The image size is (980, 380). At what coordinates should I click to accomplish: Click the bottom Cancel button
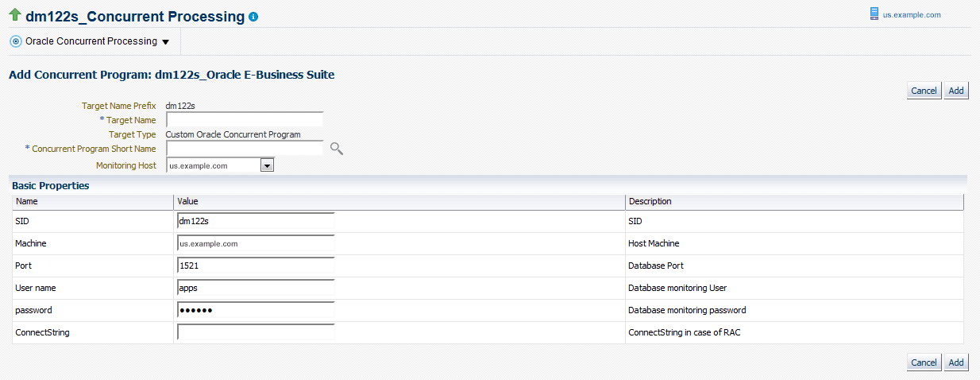(924, 363)
